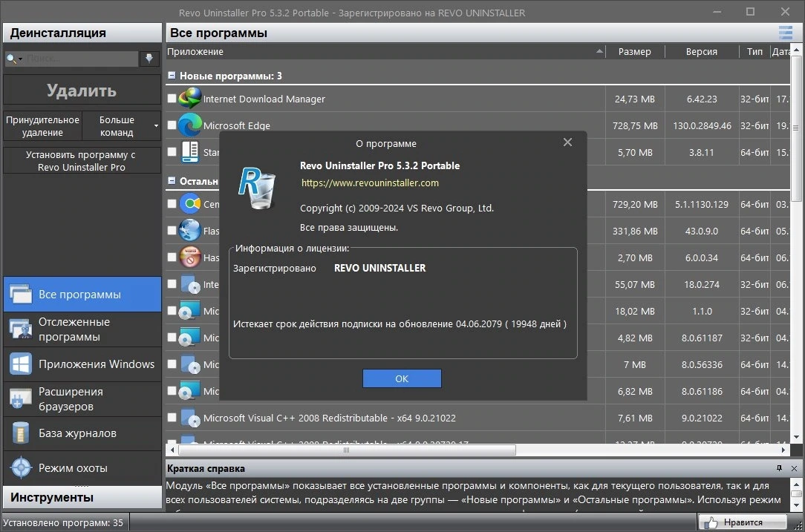Click the Нравится button
805x532 pixels.
tap(743, 522)
